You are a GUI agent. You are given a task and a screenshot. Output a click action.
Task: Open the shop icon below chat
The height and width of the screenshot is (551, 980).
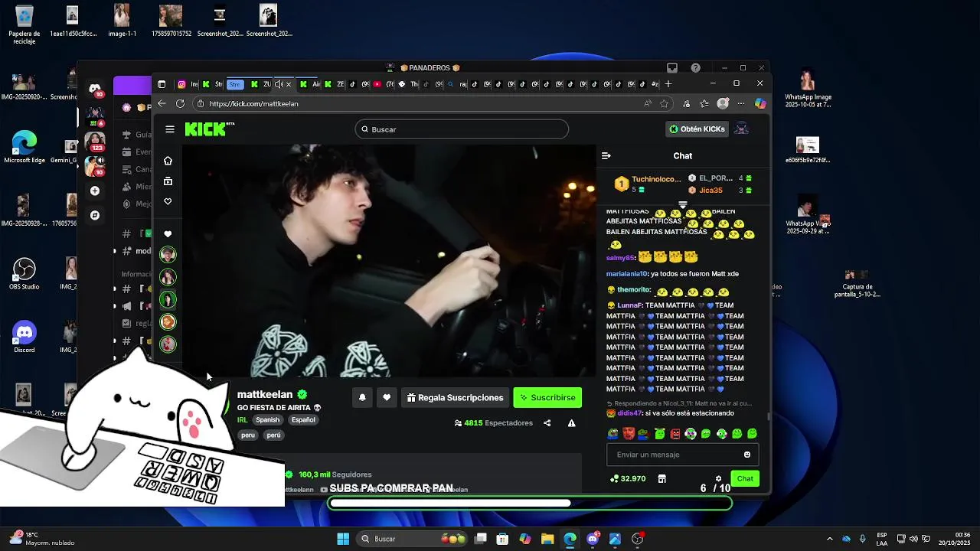661,479
